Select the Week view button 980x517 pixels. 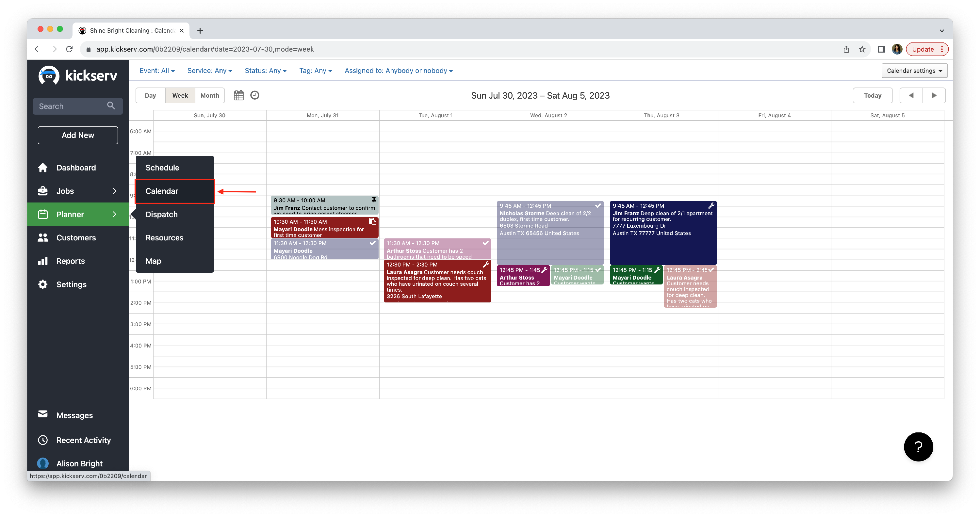click(x=180, y=95)
